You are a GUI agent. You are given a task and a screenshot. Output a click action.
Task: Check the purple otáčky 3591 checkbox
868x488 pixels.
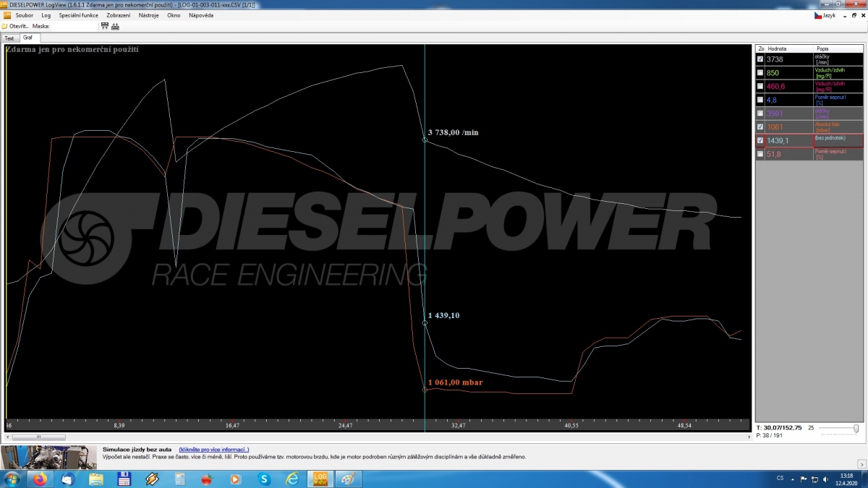(x=759, y=114)
